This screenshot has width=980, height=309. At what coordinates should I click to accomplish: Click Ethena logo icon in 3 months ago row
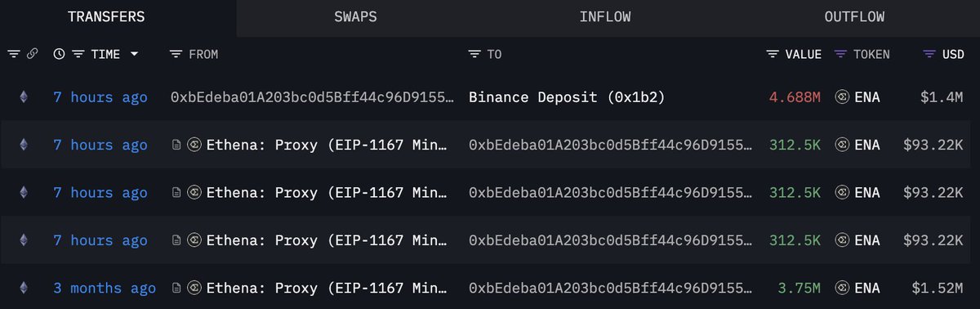point(194,288)
